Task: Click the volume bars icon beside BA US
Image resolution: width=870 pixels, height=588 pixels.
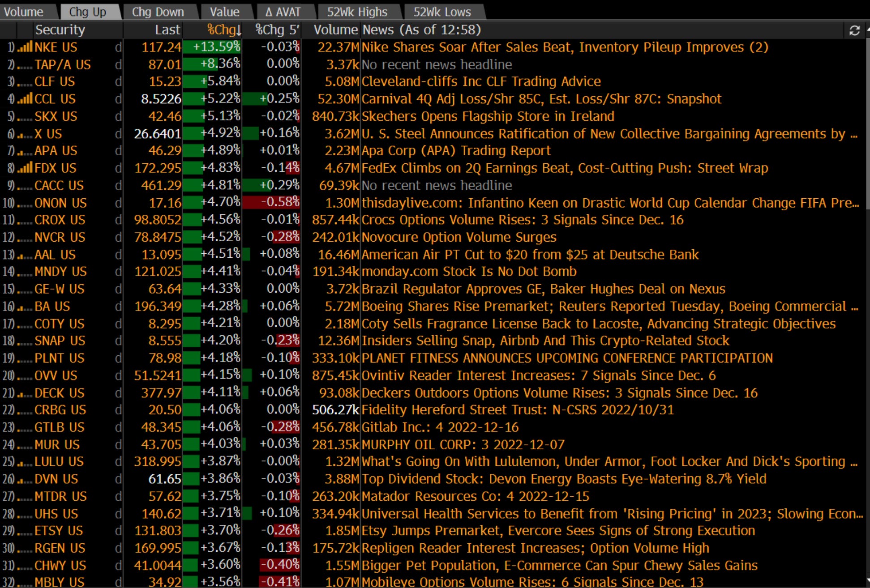Action: (x=25, y=307)
